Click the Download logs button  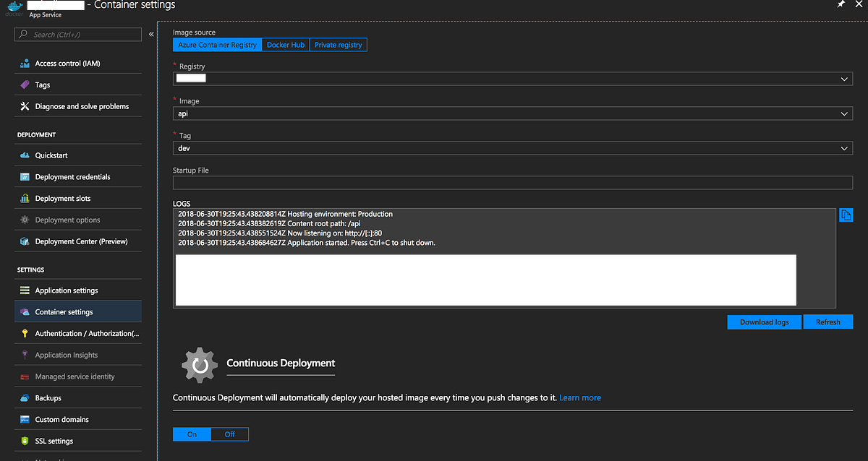point(765,322)
